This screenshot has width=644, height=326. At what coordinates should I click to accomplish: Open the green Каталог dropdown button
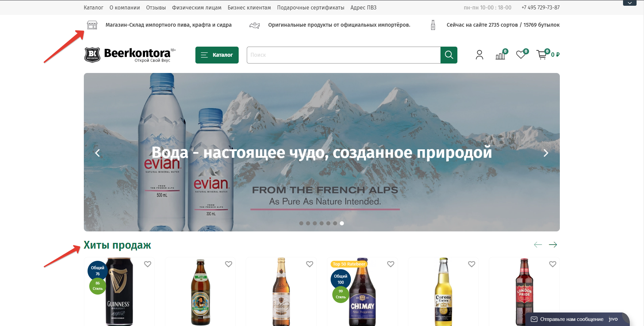(x=217, y=55)
